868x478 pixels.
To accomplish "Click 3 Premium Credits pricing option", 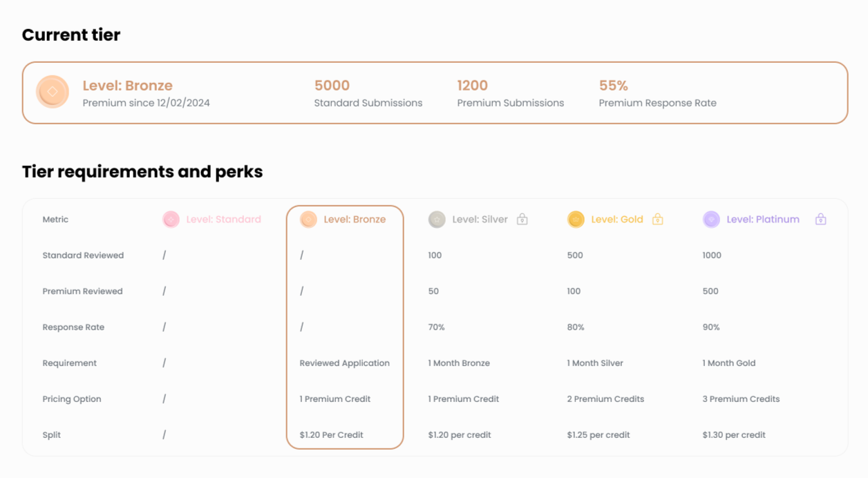I will 741,399.
